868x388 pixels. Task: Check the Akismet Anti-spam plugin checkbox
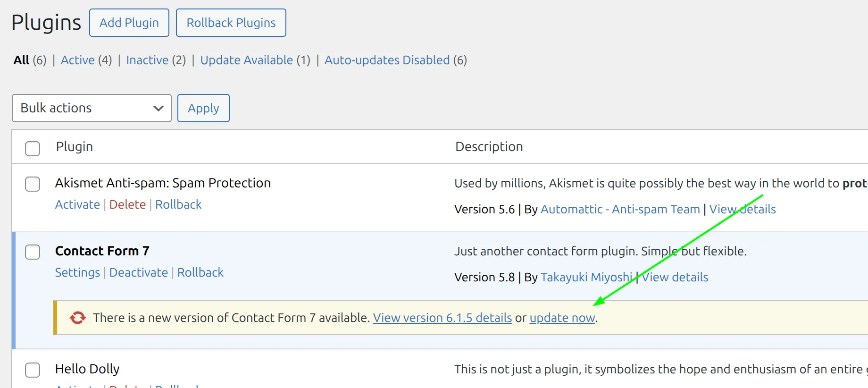(33, 184)
